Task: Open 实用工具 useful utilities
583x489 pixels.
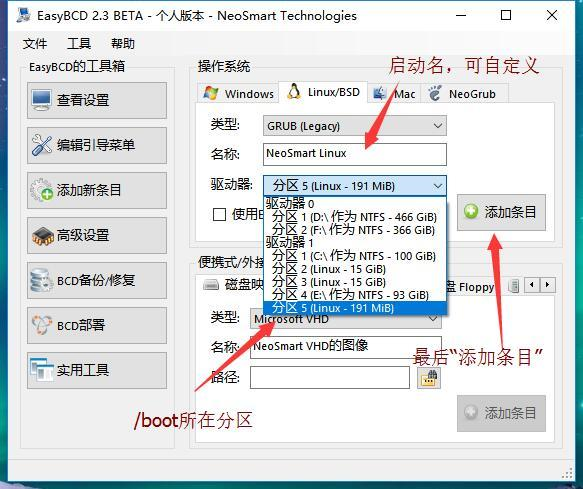Action: click(97, 370)
